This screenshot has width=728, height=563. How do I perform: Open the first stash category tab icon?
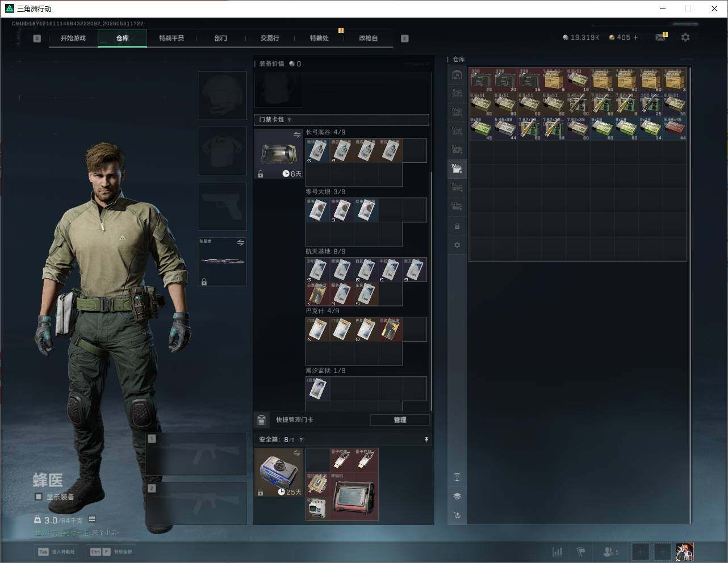point(457,75)
